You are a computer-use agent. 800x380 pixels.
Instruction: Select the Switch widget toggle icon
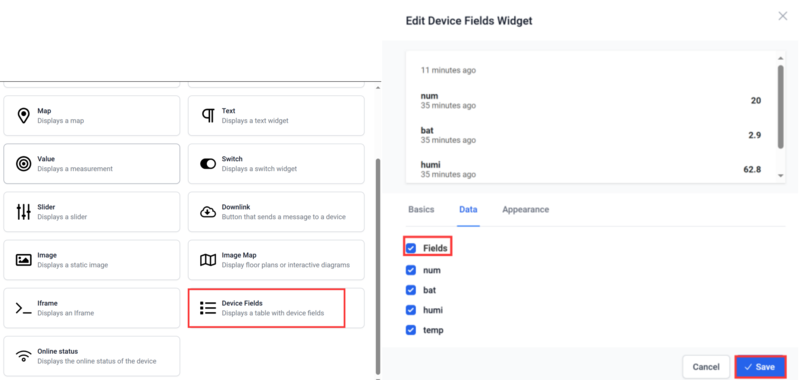click(x=208, y=164)
